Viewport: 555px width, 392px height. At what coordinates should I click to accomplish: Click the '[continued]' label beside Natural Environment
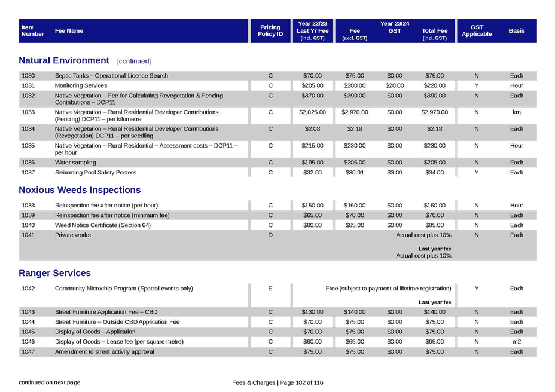(x=134, y=61)
